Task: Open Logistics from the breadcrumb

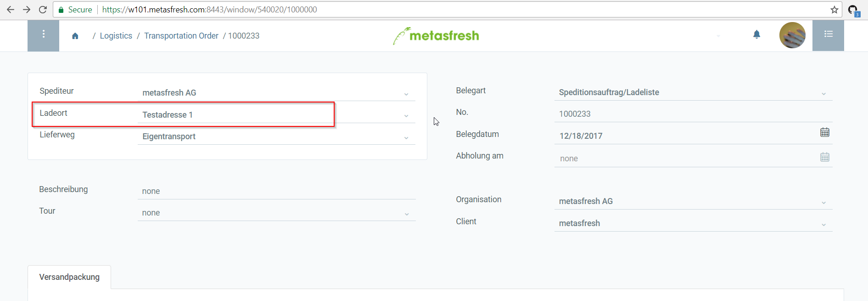Action: coord(116,35)
